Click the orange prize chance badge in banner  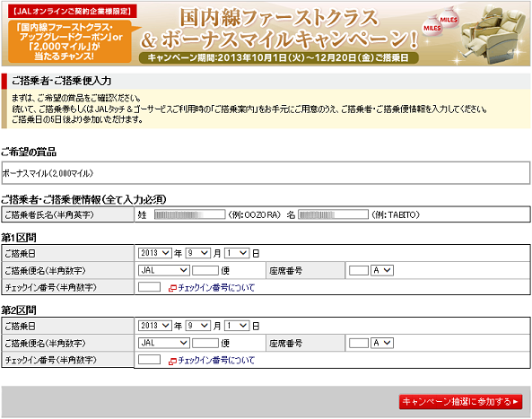pyautogui.click(x=70, y=41)
